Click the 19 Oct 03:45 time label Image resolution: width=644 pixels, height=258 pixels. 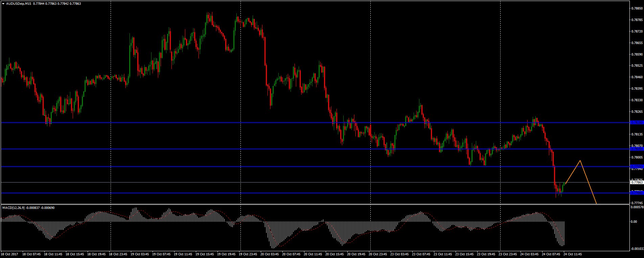pyautogui.click(x=139, y=254)
